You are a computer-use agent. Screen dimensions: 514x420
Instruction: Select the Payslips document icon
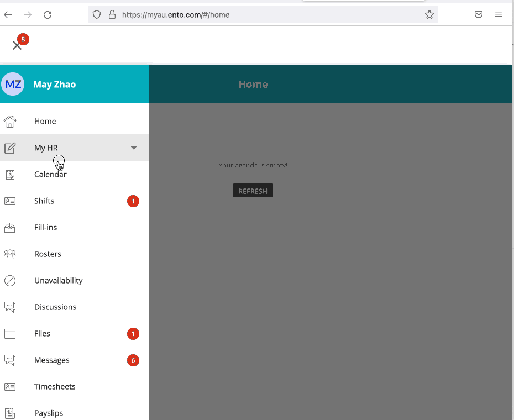click(10, 413)
